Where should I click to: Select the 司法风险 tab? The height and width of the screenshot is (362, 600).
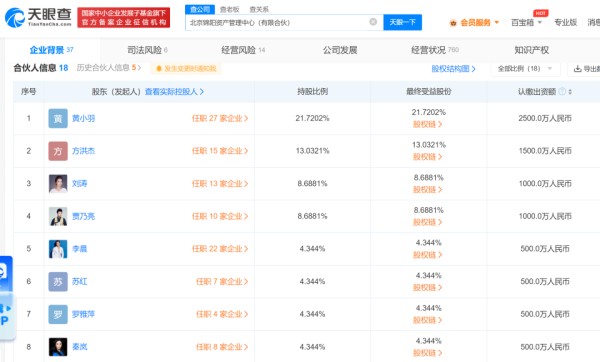(147, 50)
